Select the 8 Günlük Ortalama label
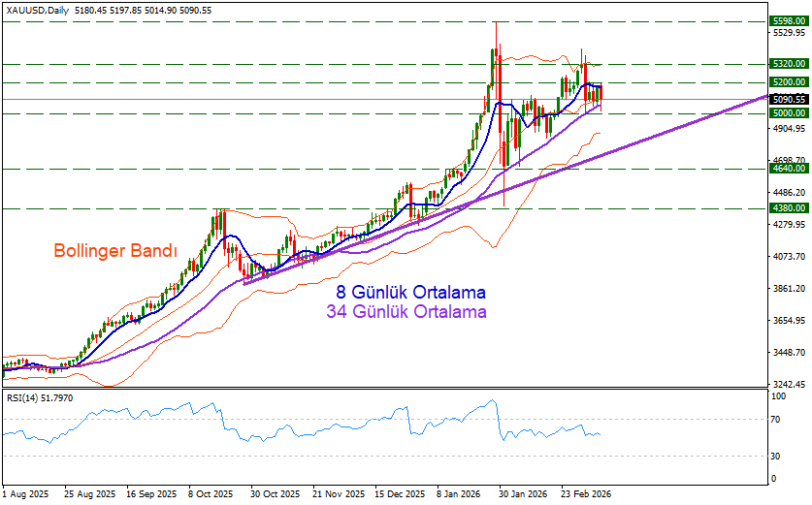This screenshot has height=505, width=812. coord(411,292)
